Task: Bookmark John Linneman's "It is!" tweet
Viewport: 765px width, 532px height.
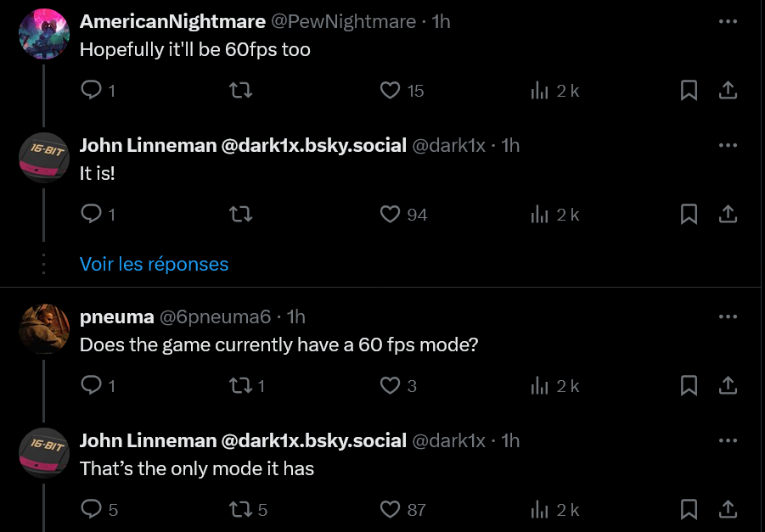Action: point(689,214)
